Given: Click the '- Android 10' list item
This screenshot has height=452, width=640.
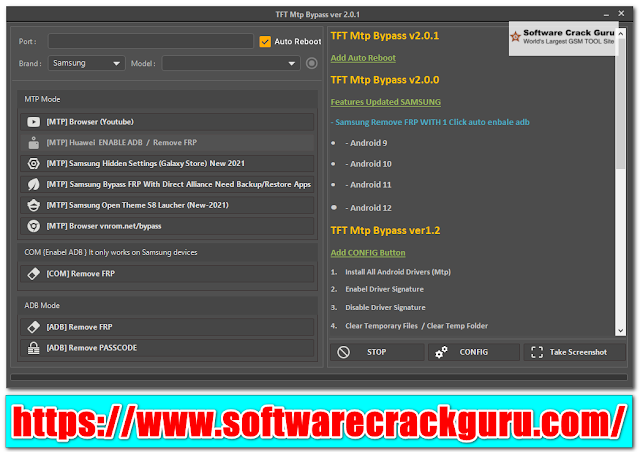Looking at the screenshot, I should click(x=368, y=164).
